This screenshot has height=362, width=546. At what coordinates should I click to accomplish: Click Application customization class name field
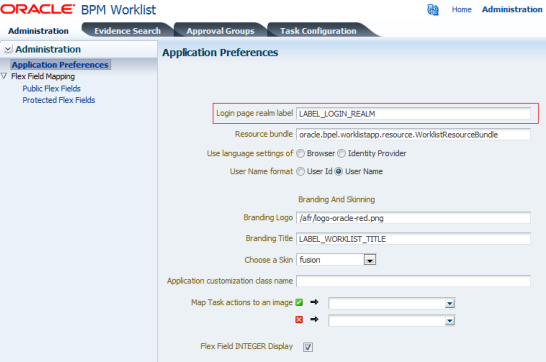[x=413, y=281]
